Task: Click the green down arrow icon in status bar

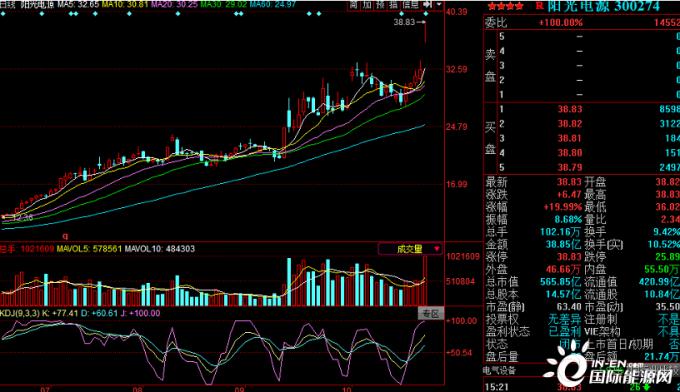Action: click(646, 387)
